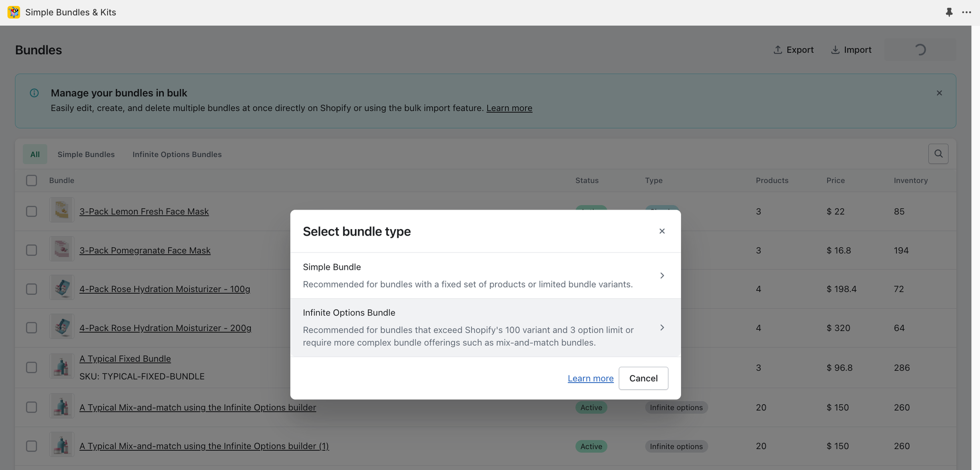Open A Typical Fixed Bundle thumbnail
Image resolution: width=980 pixels, height=470 pixels.
pyautogui.click(x=62, y=366)
